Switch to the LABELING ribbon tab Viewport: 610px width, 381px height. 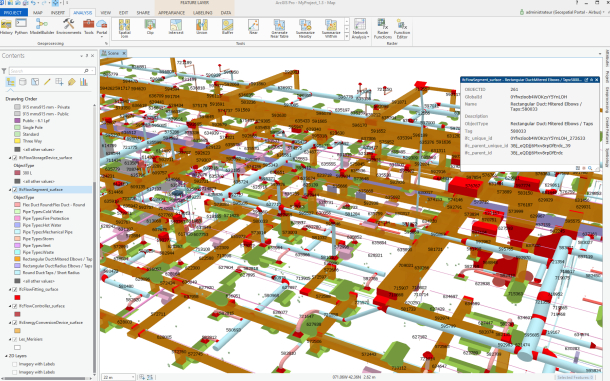[x=203, y=12]
